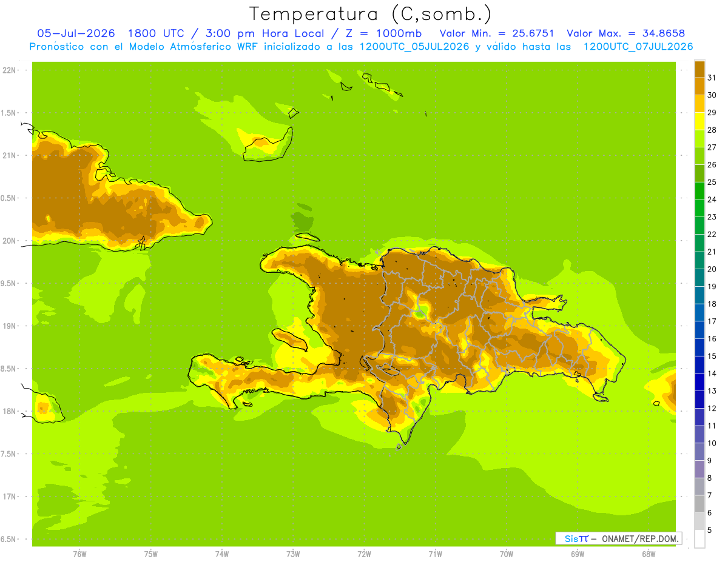
Task: Click the "73W" longitude axis label
Action: click(x=293, y=554)
